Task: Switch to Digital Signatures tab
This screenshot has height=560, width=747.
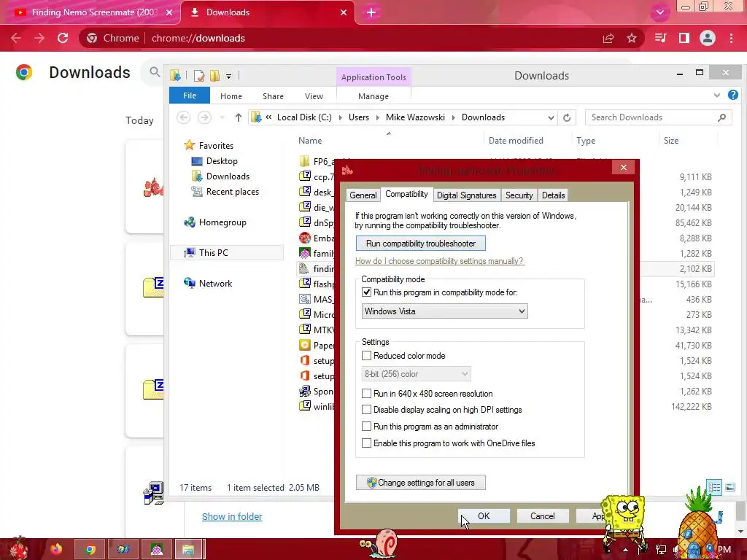Action: 466,195
